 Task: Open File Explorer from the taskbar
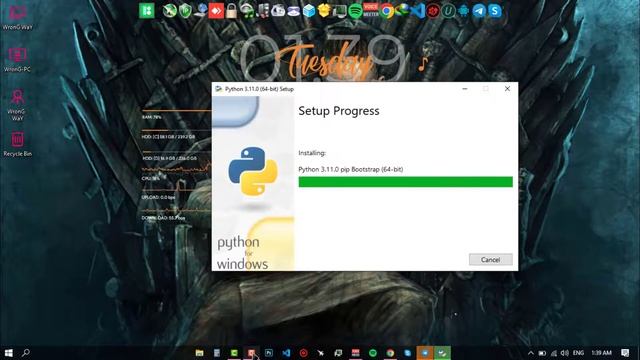[199, 353]
